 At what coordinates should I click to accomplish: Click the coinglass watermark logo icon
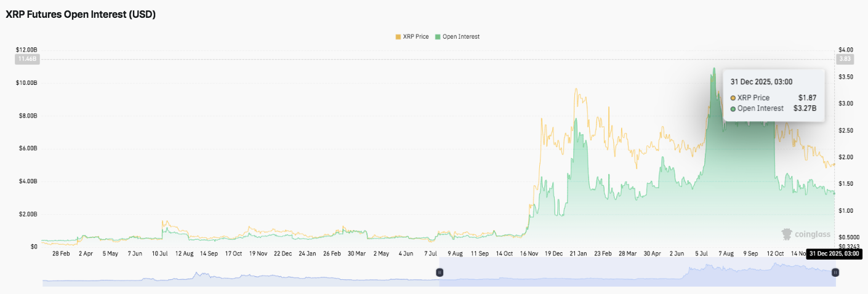click(x=787, y=234)
